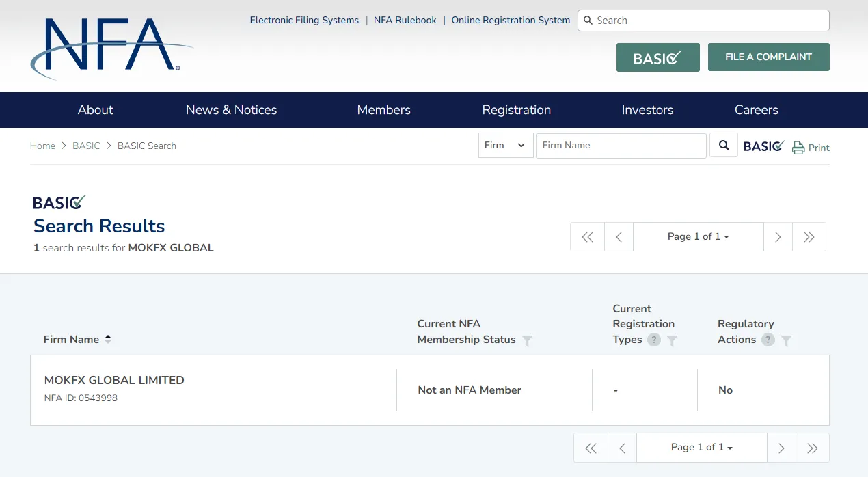This screenshot has height=477, width=868.
Task: Click the magnifier icon in top search box
Action: coord(588,21)
